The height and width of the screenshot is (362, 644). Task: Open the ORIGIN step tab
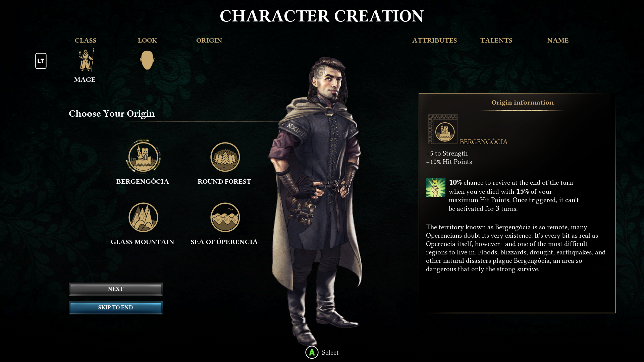pos(209,41)
